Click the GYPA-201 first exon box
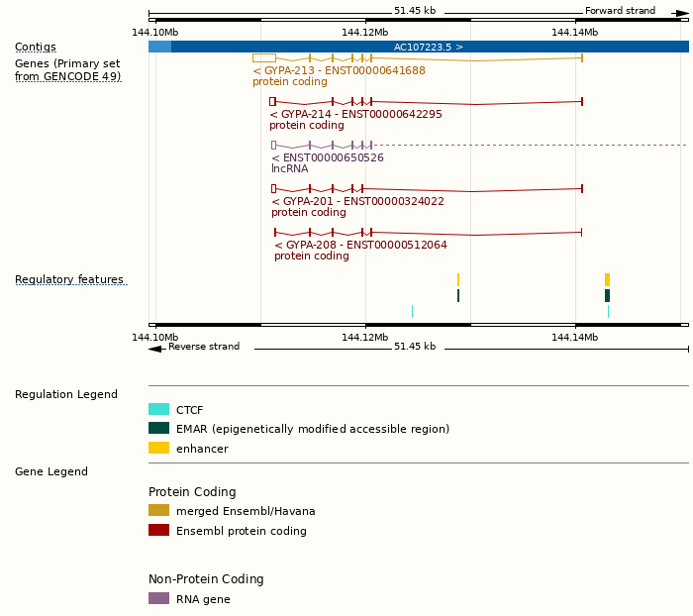The height and width of the screenshot is (616, 693). tap(273, 188)
